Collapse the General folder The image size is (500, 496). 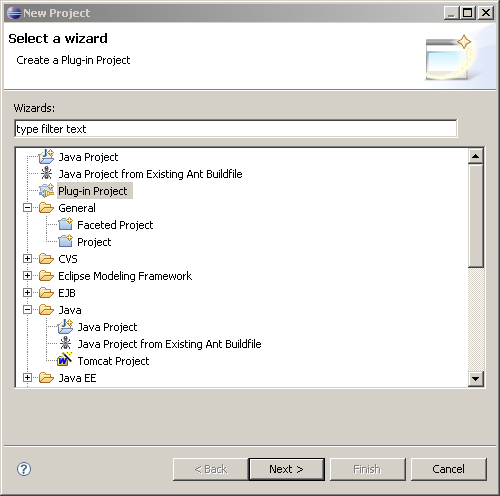28,208
